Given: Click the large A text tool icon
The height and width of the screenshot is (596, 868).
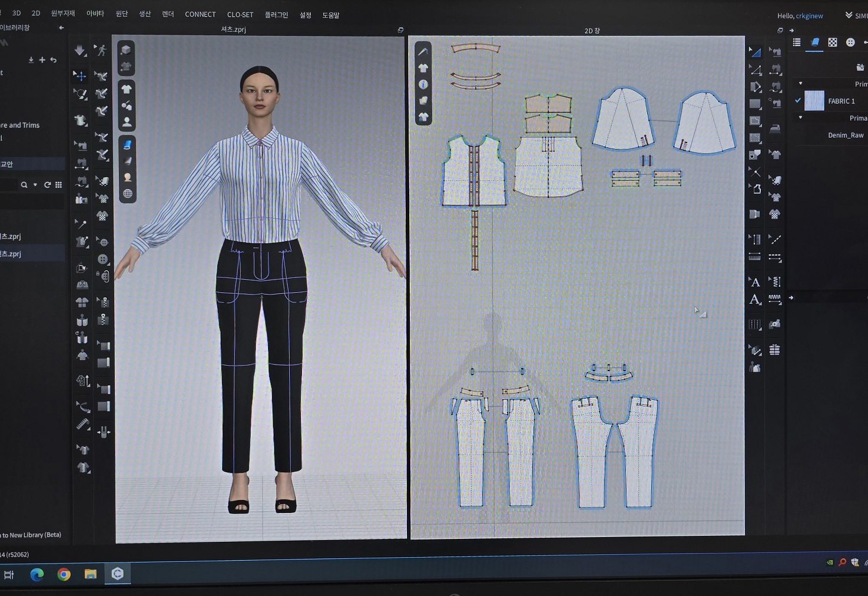Looking at the screenshot, I should click(754, 300).
